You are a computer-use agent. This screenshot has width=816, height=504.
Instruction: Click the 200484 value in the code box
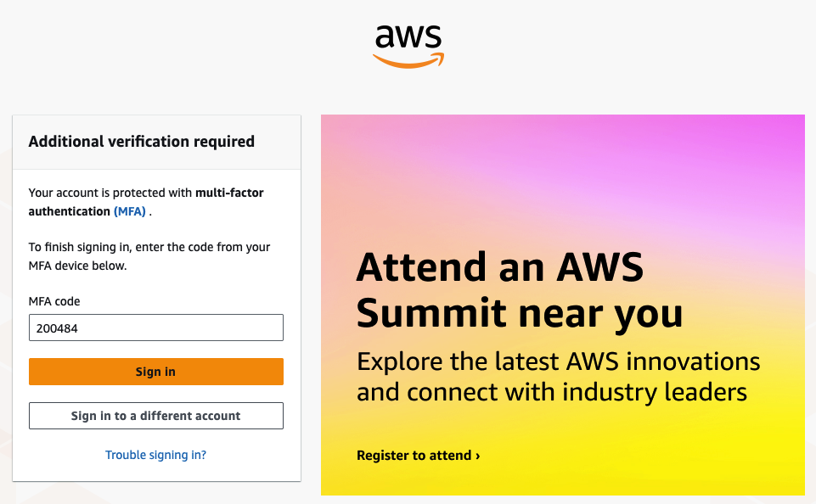click(53, 328)
